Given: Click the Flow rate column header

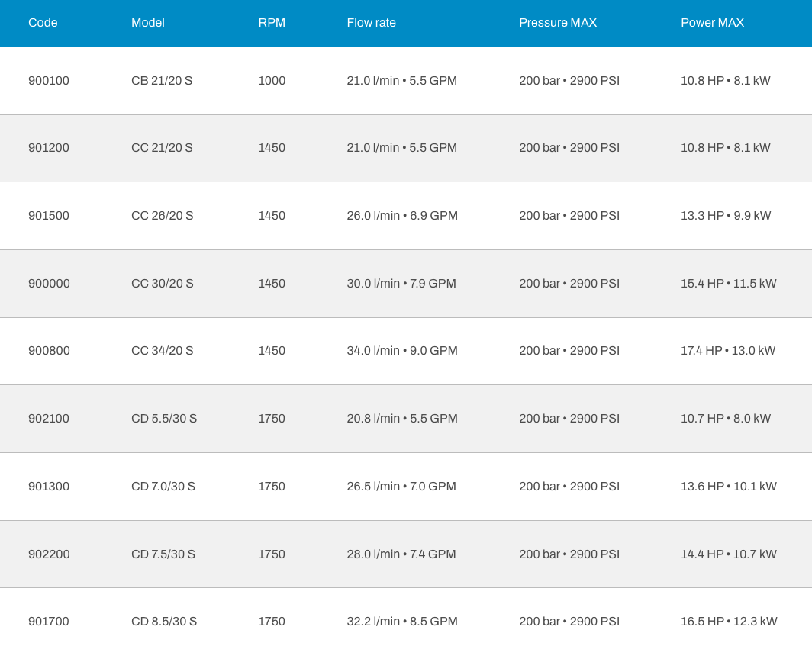Looking at the screenshot, I should [371, 23].
